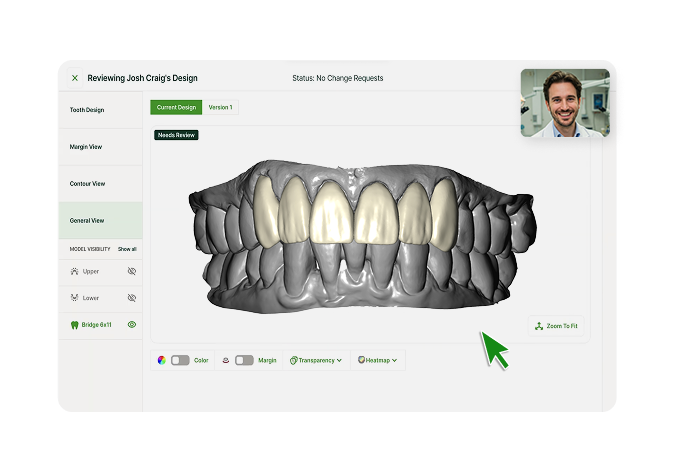This screenshot has height=468, width=678.
Task: Click the color wheel icon
Action: click(x=162, y=360)
